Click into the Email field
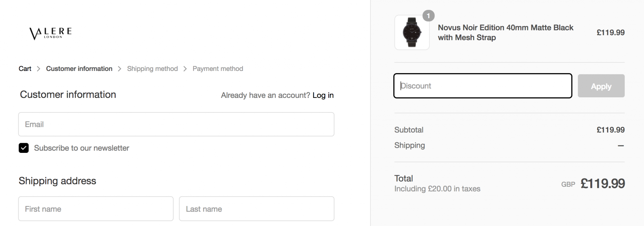This screenshot has width=644, height=226. pos(176,124)
